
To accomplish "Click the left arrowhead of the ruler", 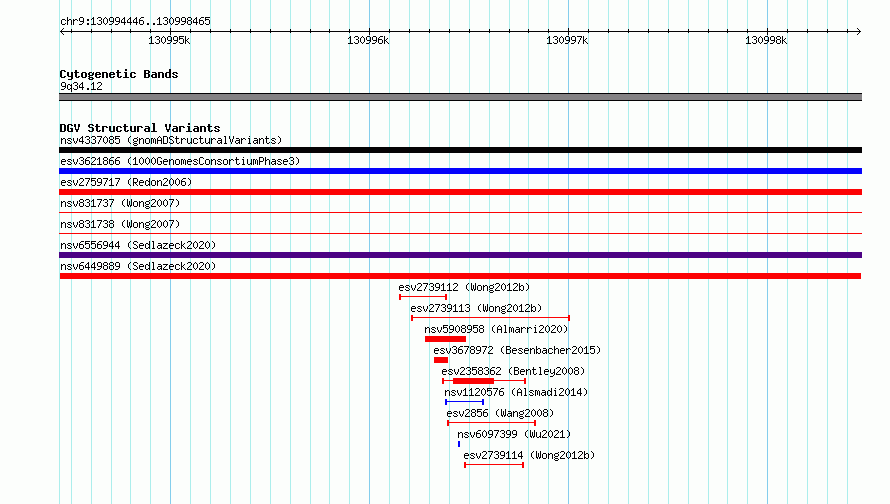I will point(62,31).
